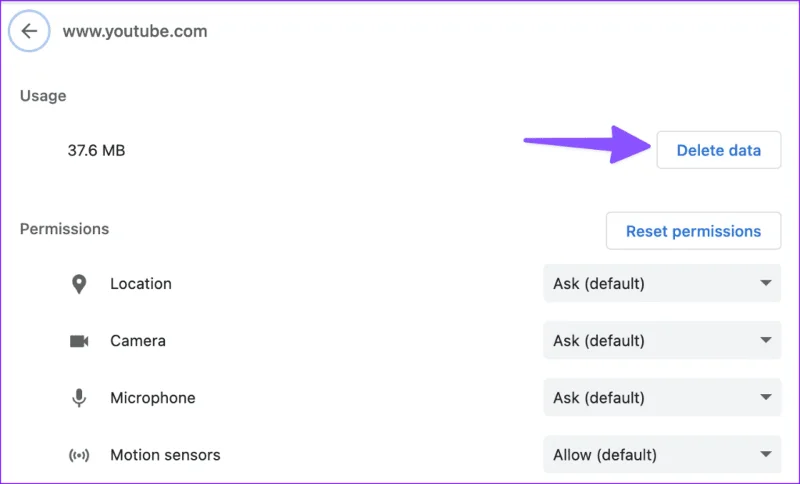Click the Microphone dropdown arrow
Screen dimensions: 800x484
pyautogui.click(x=765, y=397)
